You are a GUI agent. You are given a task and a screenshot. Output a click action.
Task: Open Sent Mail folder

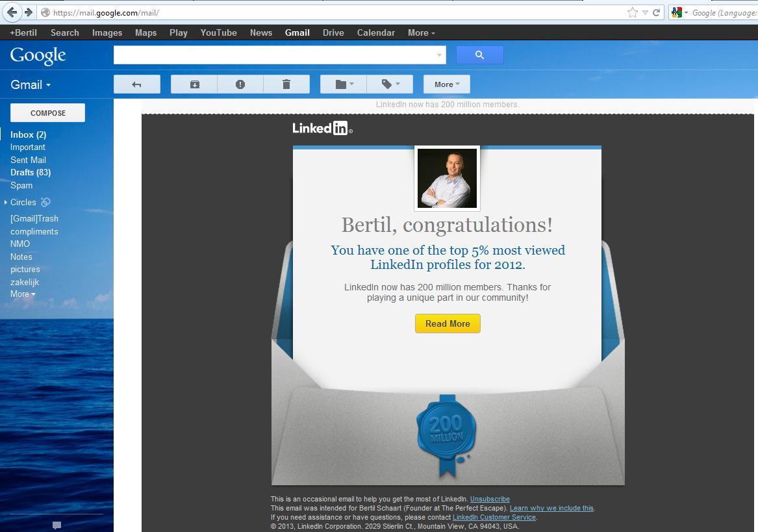click(28, 160)
